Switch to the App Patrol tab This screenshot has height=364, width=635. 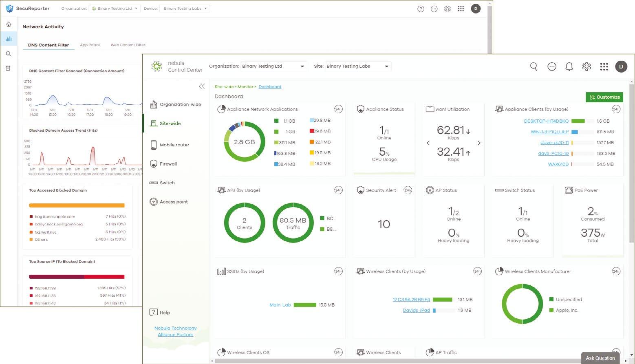90,45
